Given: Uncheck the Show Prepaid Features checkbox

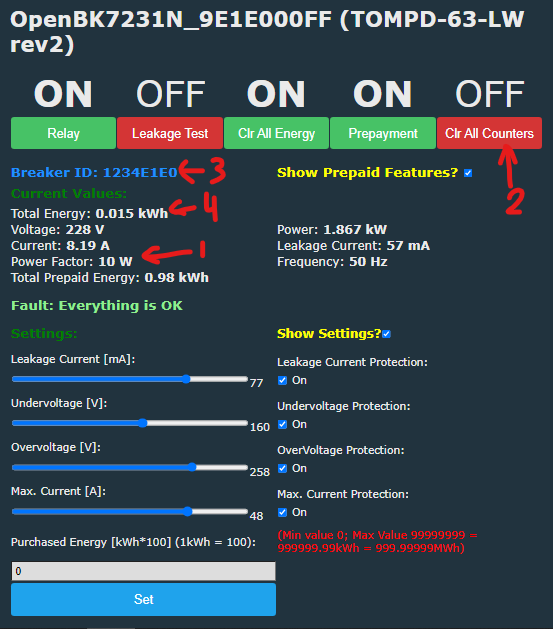Looking at the screenshot, I should click(468, 173).
